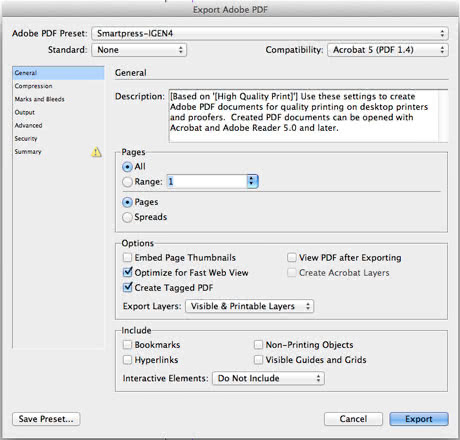Enable Non-Printing Objects checkbox
Image resolution: width=460 pixels, height=440 pixels.
[x=258, y=344]
